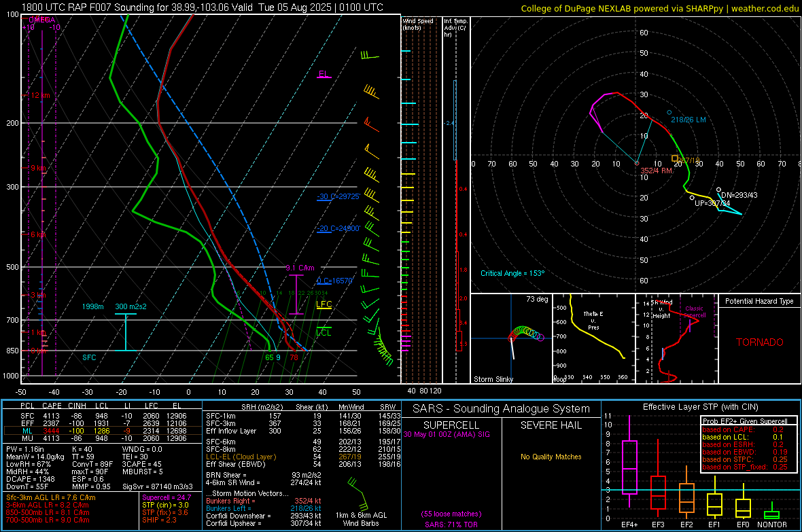Click the yellow LFC label on the skew-T
Screen dimensions: 802x532
(x=324, y=304)
